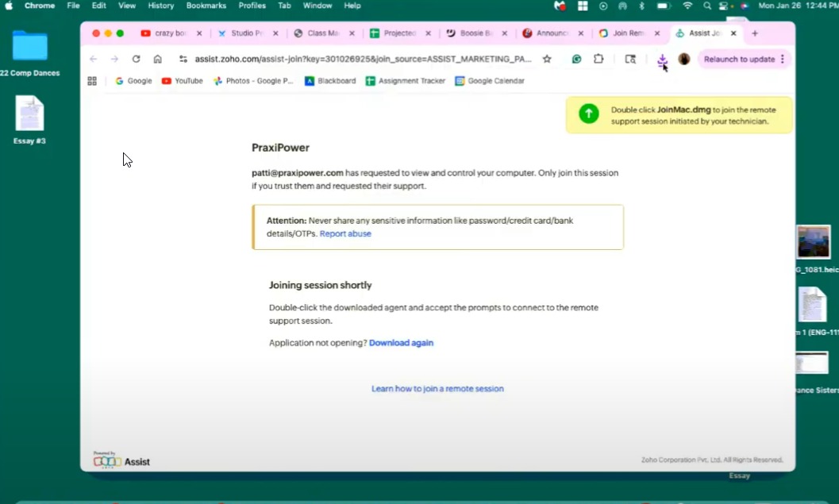Open the Chrome home page button

click(x=157, y=59)
